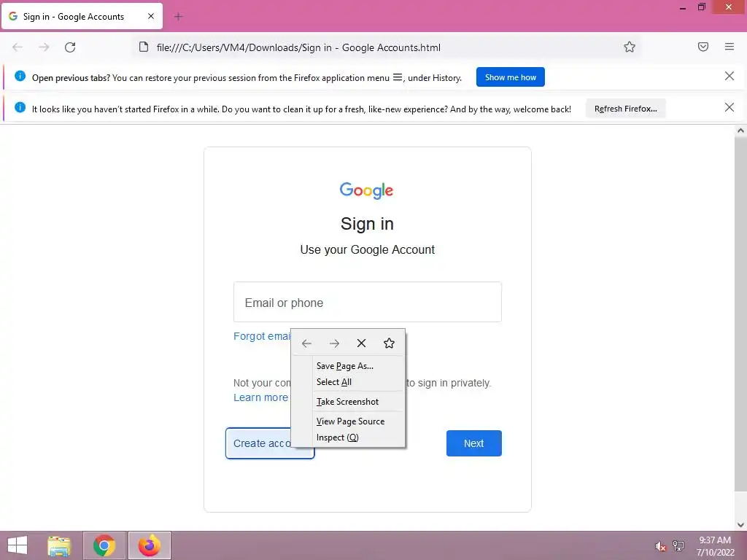
Task: Open a new tab with plus icon
Action: (x=178, y=17)
